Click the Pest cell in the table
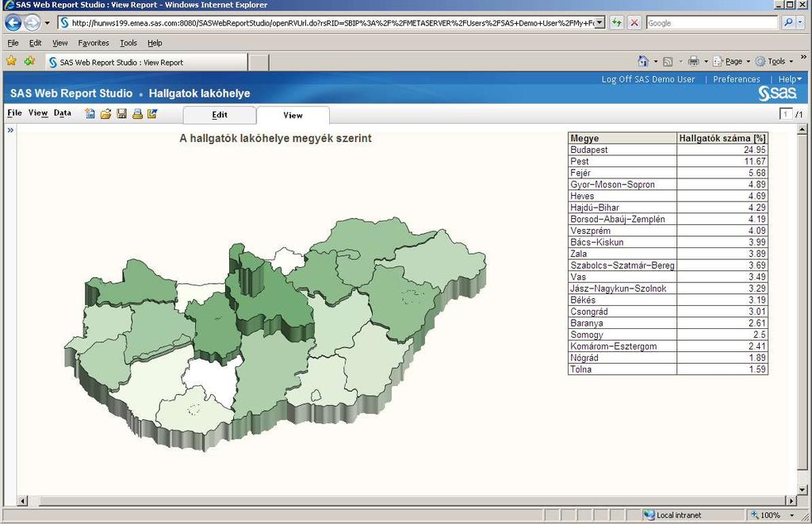This screenshot has width=812, height=524. pyautogui.click(x=622, y=161)
